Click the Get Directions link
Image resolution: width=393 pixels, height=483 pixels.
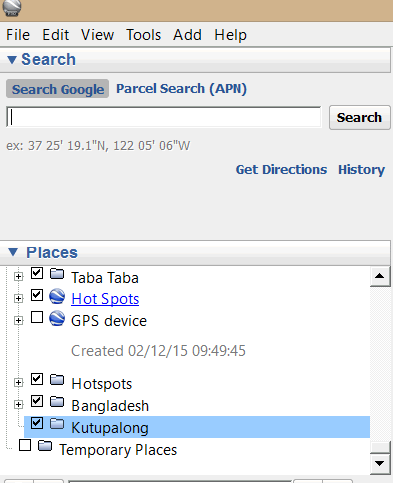281,169
